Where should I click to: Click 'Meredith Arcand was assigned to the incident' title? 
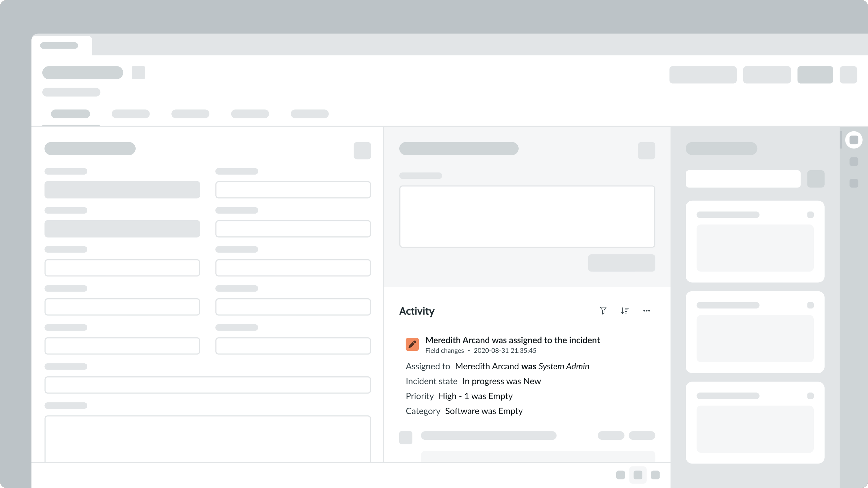click(512, 340)
